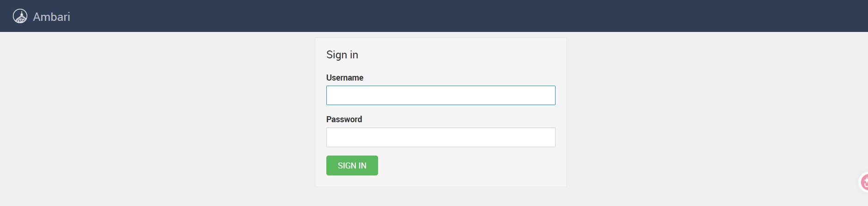Place cursor in the Password text box
The width and height of the screenshot is (868, 206).
(440, 137)
